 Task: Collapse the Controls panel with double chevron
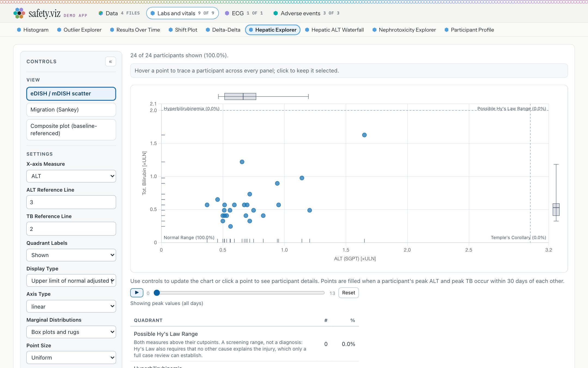click(x=111, y=62)
